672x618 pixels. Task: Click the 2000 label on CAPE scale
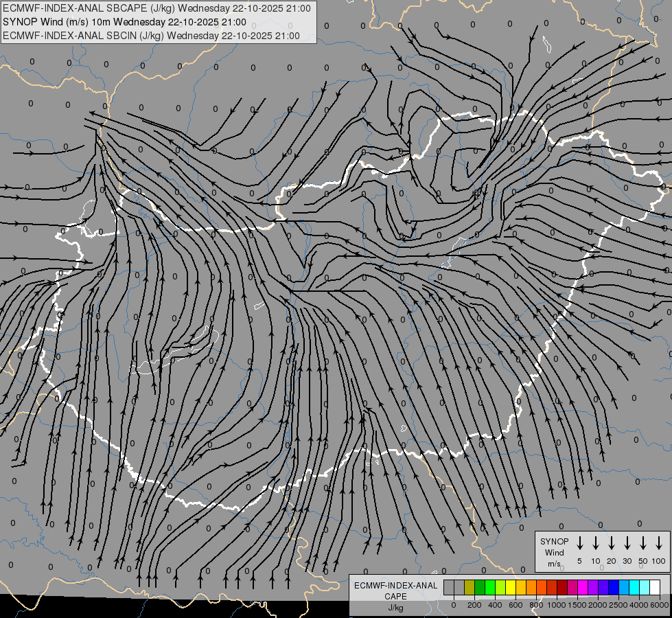(x=598, y=605)
